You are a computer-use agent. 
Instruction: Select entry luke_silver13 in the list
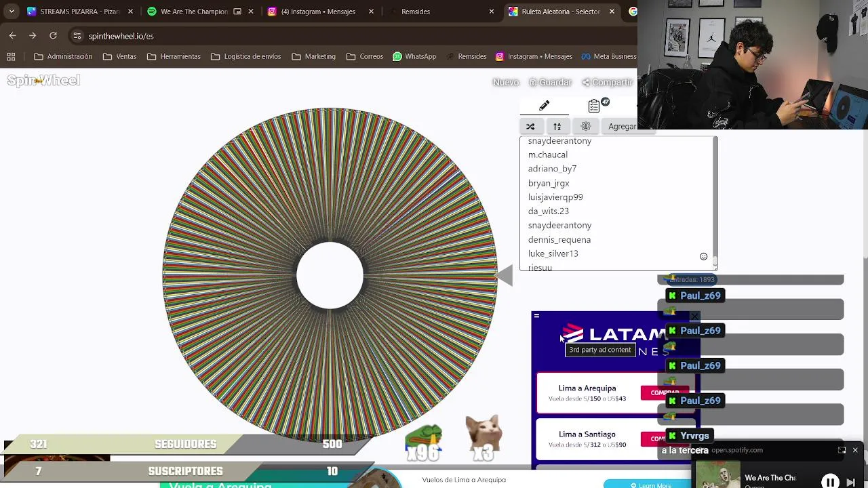(x=553, y=253)
